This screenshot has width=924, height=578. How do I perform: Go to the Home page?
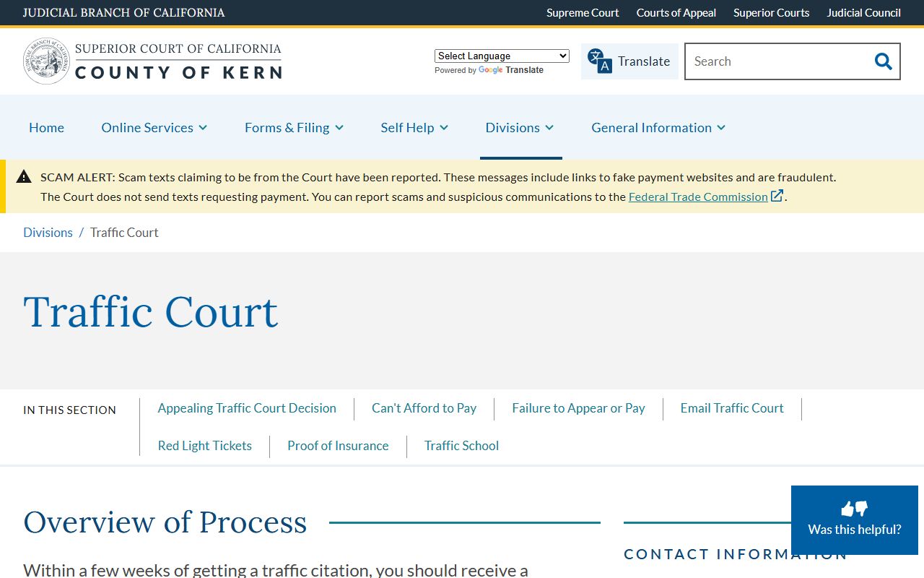46,127
